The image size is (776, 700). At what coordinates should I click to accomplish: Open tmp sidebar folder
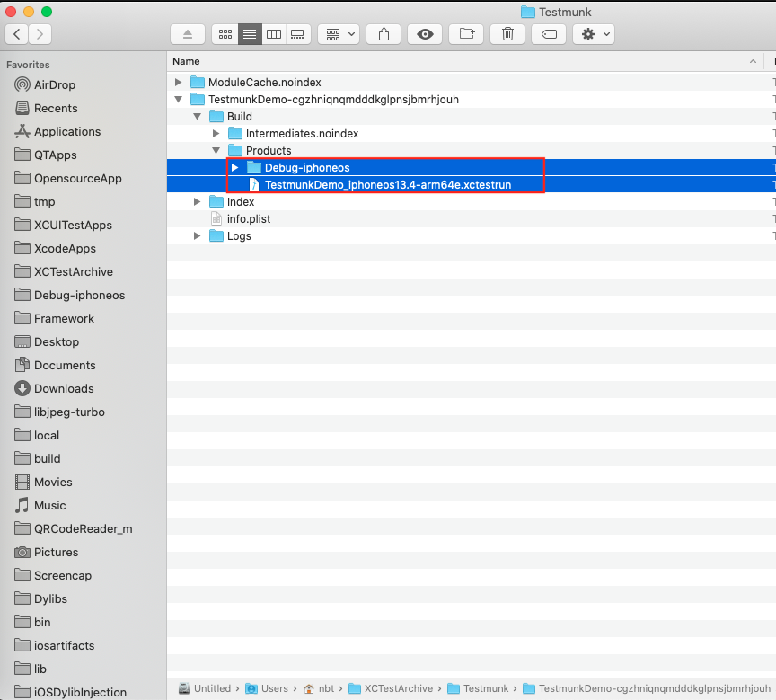click(35, 201)
